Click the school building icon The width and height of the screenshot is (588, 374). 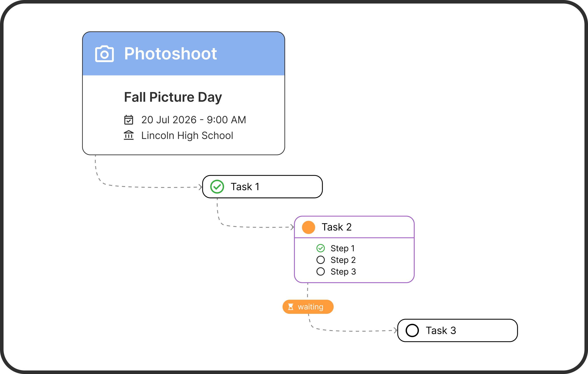129,135
